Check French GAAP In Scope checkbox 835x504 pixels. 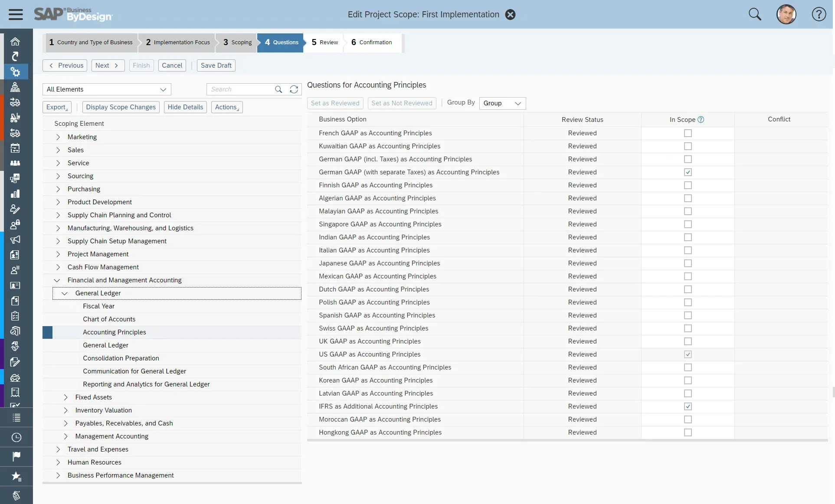point(688,133)
